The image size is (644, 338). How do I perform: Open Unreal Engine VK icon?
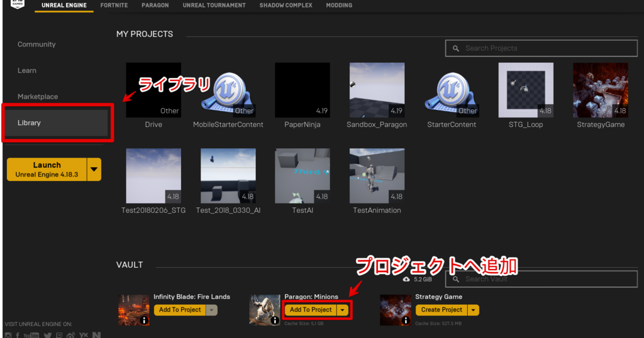[x=84, y=335]
